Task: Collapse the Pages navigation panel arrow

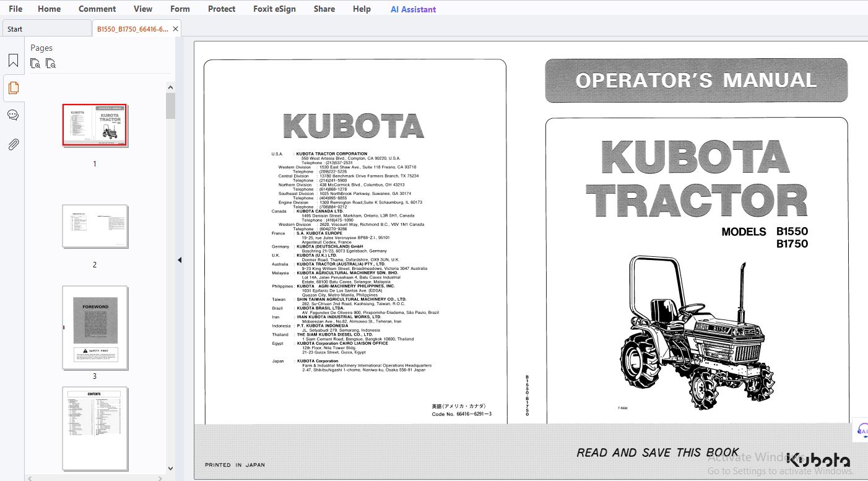Action: click(180, 260)
